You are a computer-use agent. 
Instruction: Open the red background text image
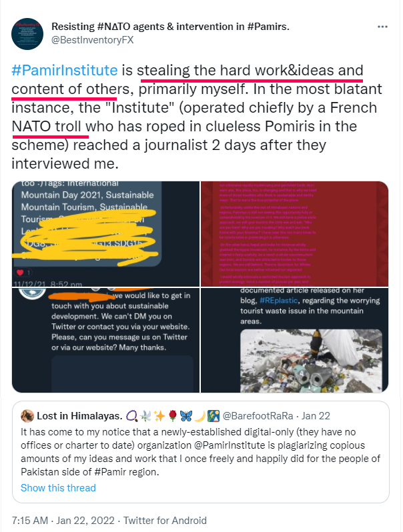tap(295, 234)
